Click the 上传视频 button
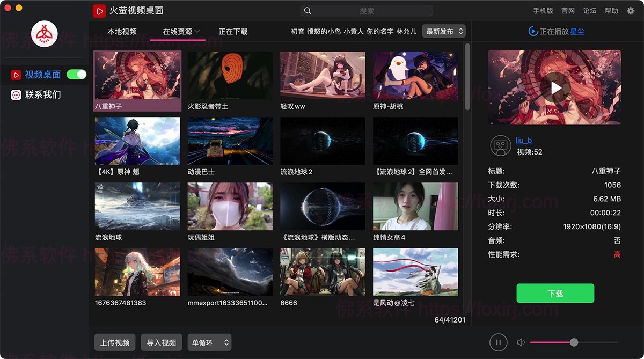The width and height of the screenshot is (644, 359). click(115, 342)
